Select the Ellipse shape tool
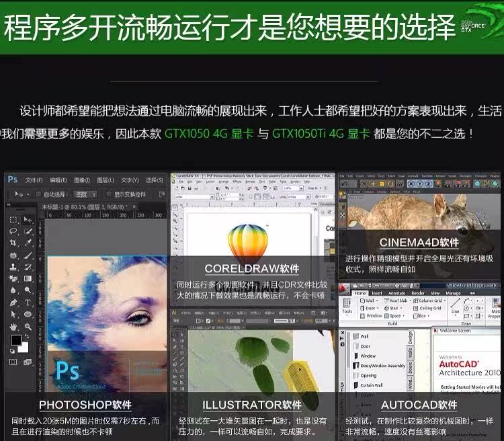Image resolution: width=504 pixels, height=441 pixels. coord(28,314)
